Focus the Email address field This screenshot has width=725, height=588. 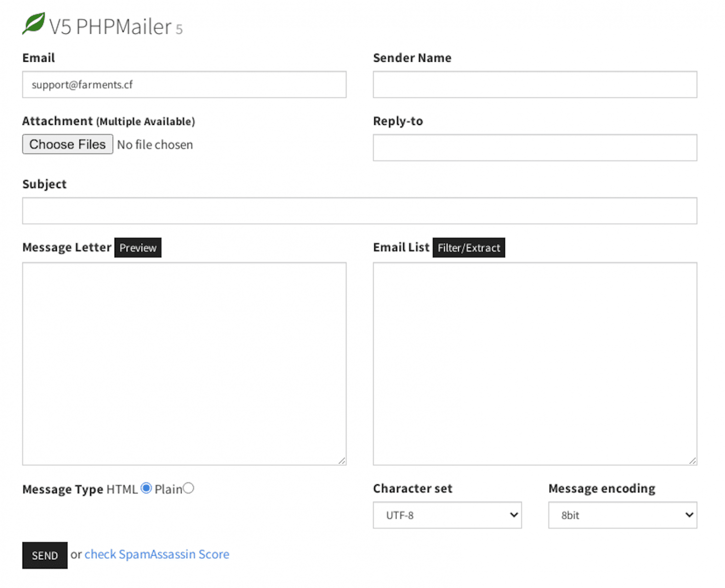(x=184, y=84)
